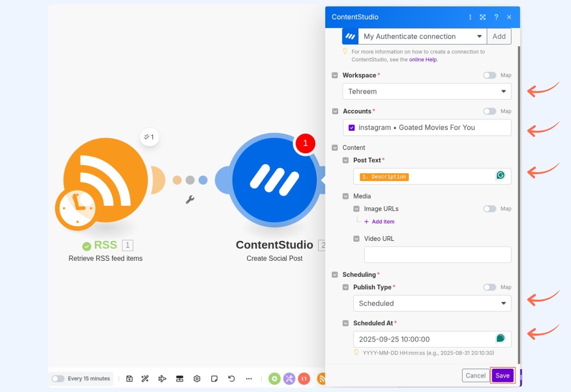This screenshot has height=392, width=571.
Task: Click Add item under Image URLs
Action: pyautogui.click(x=383, y=221)
